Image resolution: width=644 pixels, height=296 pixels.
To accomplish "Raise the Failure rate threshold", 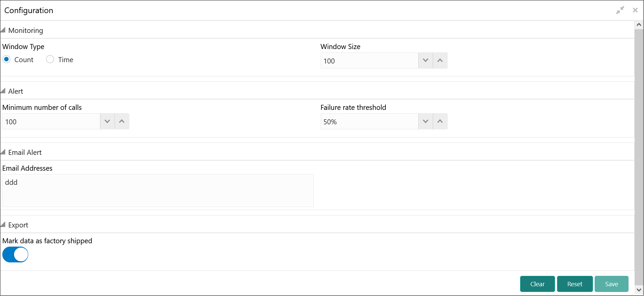I will (x=440, y=121).
